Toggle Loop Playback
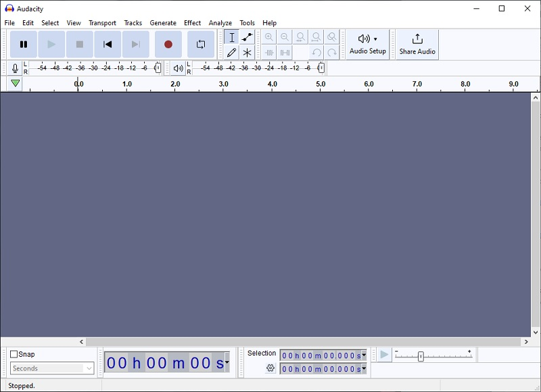The height and width of the screenshot is (392, 541). (x=200, y=43)
